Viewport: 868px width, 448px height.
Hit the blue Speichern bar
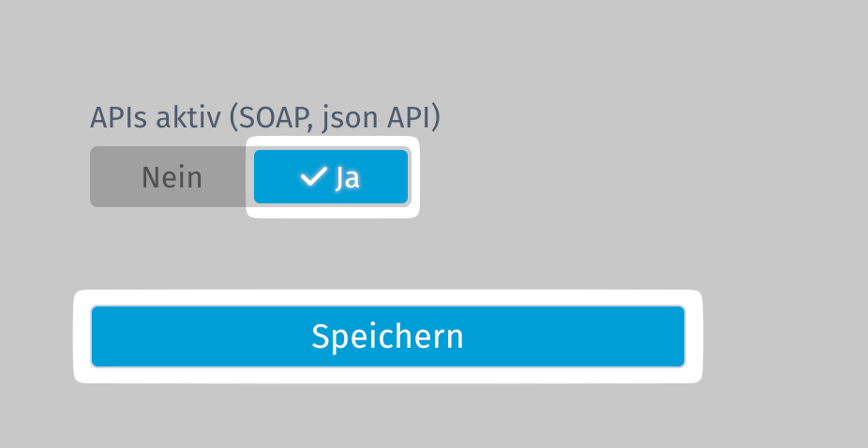pyautogui.click(x=387, y=336)
